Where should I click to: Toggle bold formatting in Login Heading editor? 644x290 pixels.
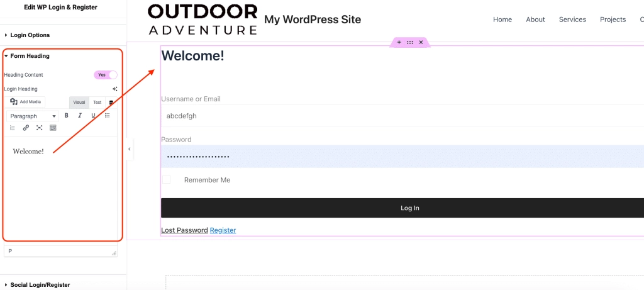tap(67, 116)
